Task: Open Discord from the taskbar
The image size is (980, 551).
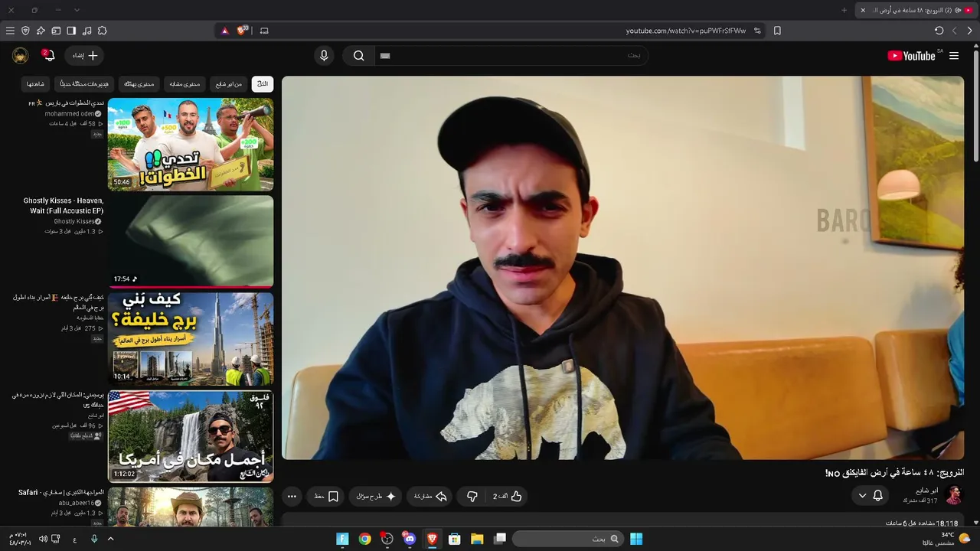Action: (x=410, y=539)
